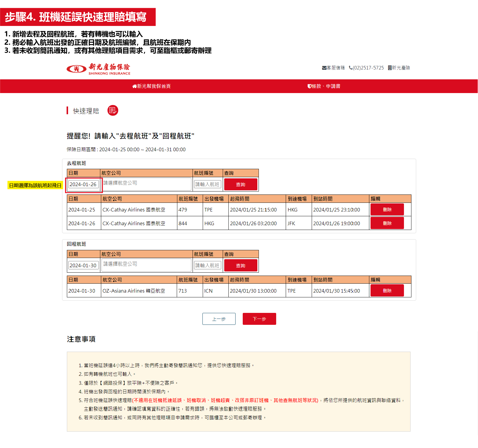The image size is (478, 448).
Task: Click the cell '2024/01/26 19:00:00'
Action: (340, 223)
